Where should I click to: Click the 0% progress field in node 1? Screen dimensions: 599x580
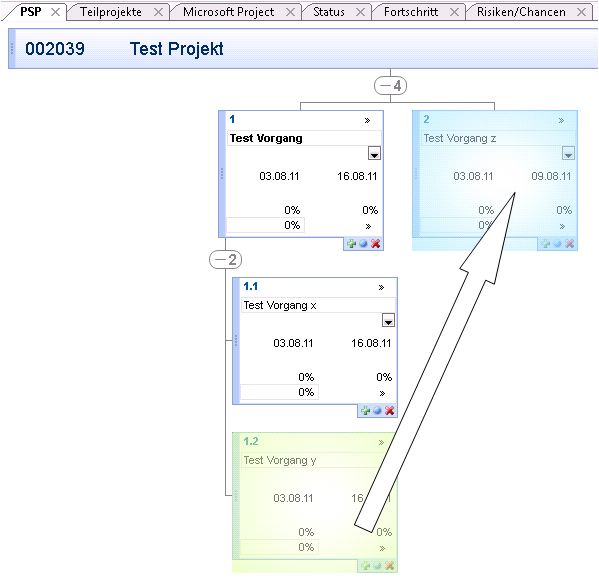pyautogui.click(x=266, y=225)
